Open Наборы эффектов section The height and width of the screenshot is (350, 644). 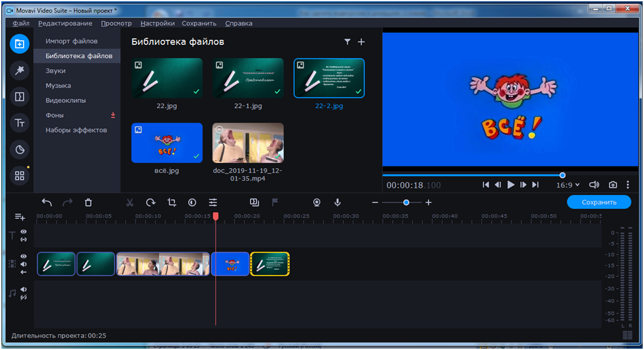pos(76,130)
